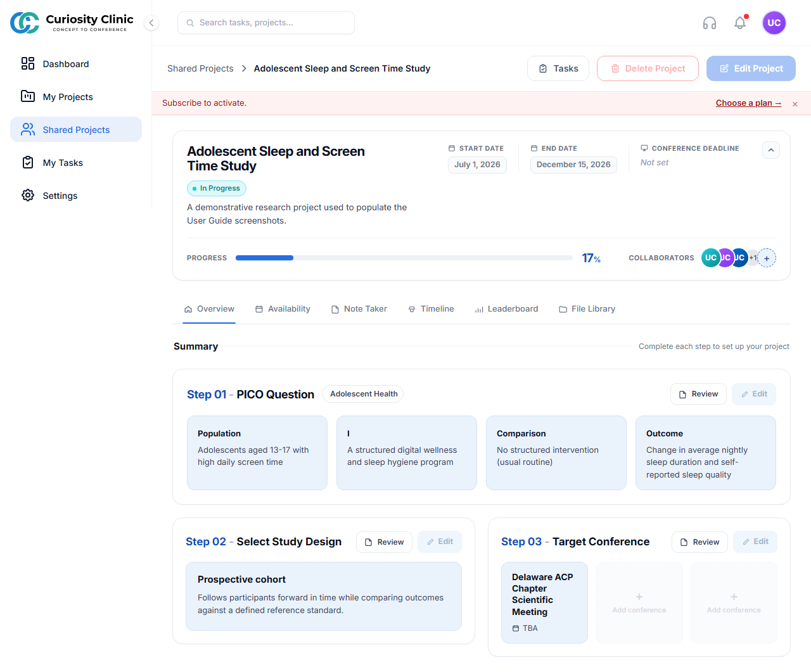Click the Edit Project button
The width and height of the screenshot is (811, 672).
(751, 68)
